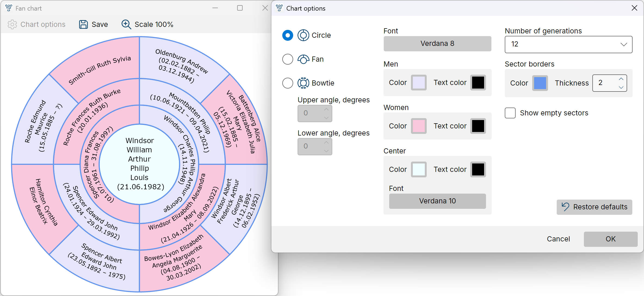Image resolution: width=644 pixels, height=296 pixels.
Task: Click the Lower angle down arrow
Action: pos(326,151)
